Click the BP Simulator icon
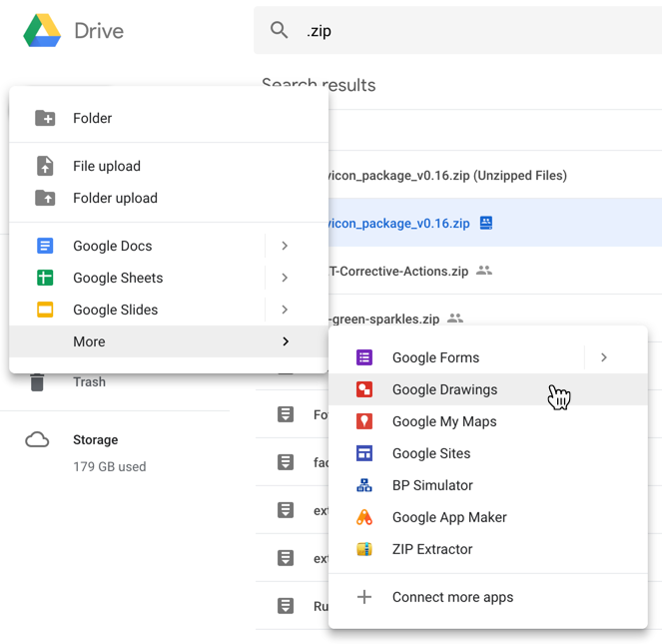662x644 pixels. point(364,485)
